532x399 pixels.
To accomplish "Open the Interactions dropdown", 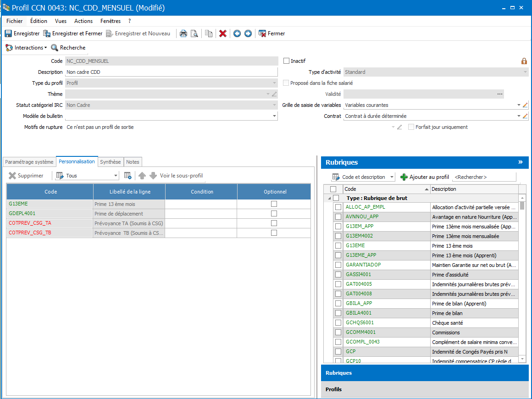I will [x=26, y=48].
